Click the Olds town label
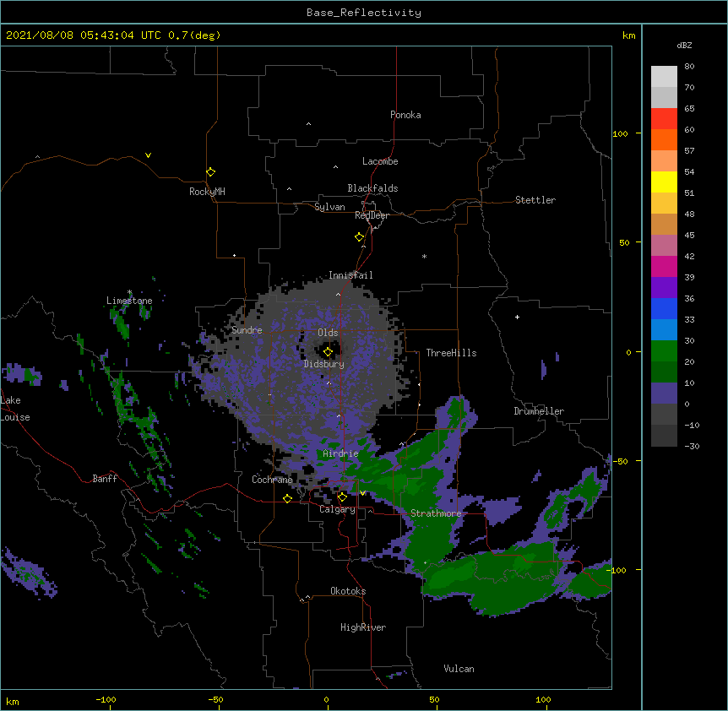 [x=328, y=333]
